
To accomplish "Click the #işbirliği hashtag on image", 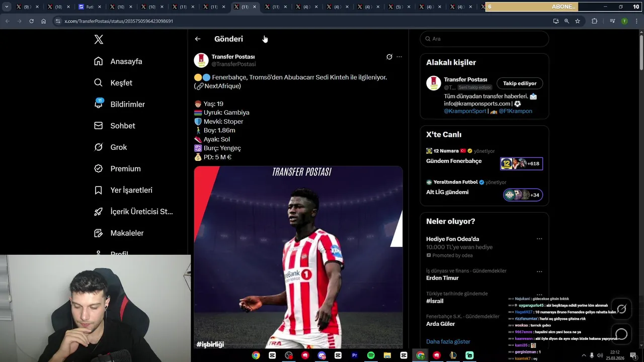I will (210, 344).
